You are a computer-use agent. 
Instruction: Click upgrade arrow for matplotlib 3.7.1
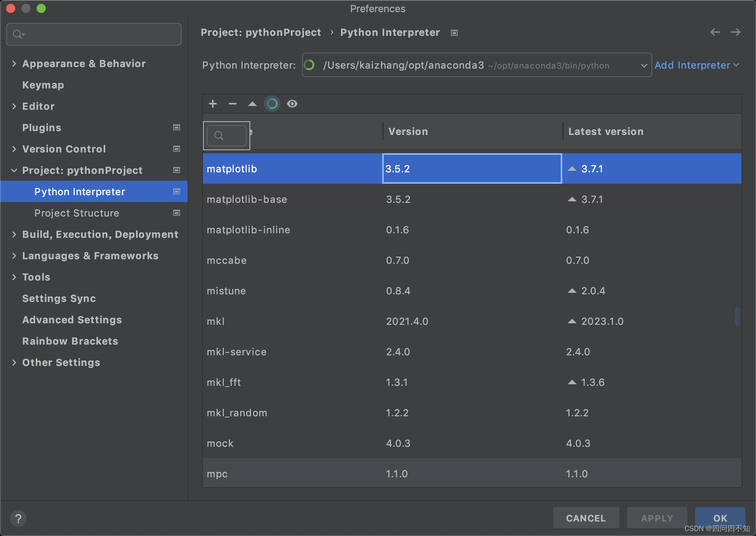572,169
